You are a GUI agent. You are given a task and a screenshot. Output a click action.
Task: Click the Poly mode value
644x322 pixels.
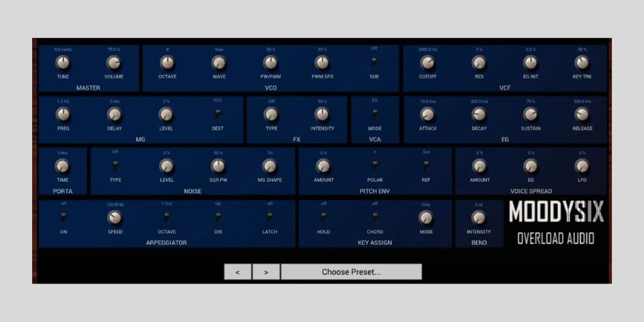click(x=426, y=204)
